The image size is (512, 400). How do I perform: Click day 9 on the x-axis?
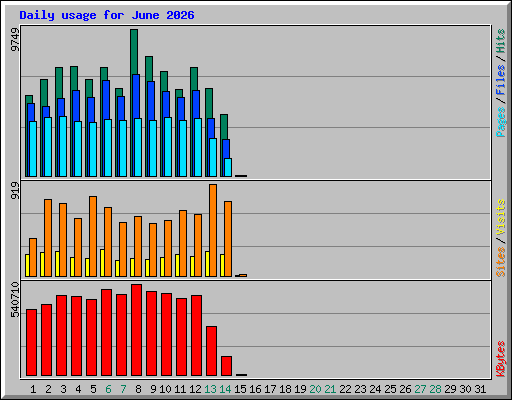tap(153, 389)
